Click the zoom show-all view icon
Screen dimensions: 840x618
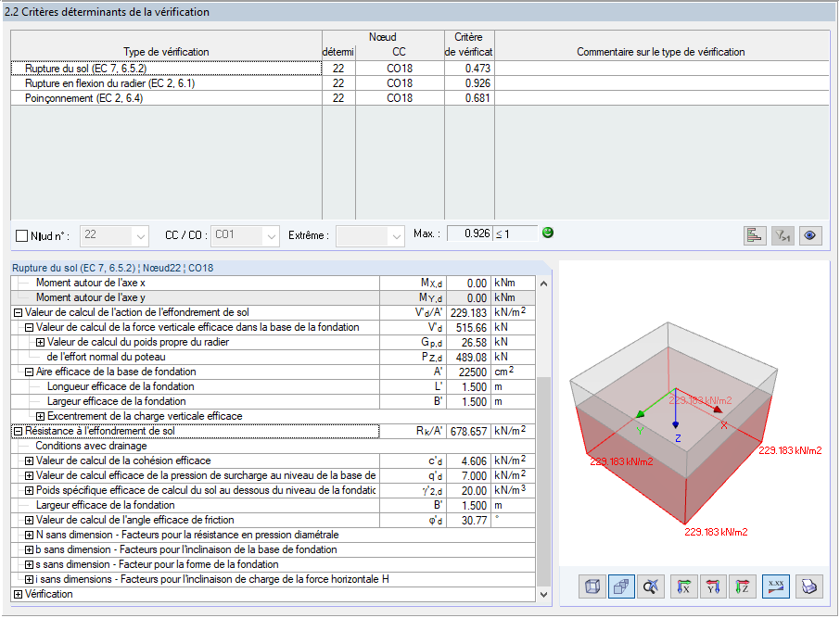tap(650, 586)
